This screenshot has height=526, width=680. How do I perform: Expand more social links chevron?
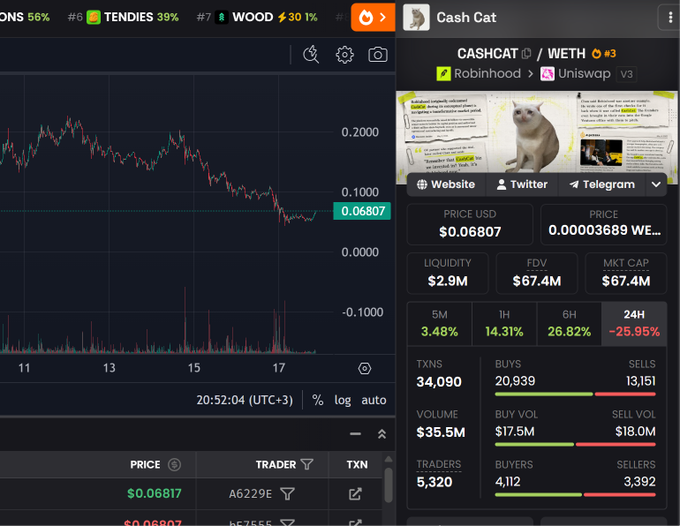656,184
